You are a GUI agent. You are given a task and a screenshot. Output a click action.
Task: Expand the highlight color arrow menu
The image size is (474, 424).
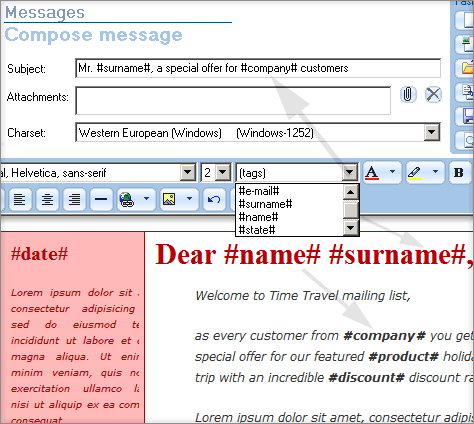(435, 172)
